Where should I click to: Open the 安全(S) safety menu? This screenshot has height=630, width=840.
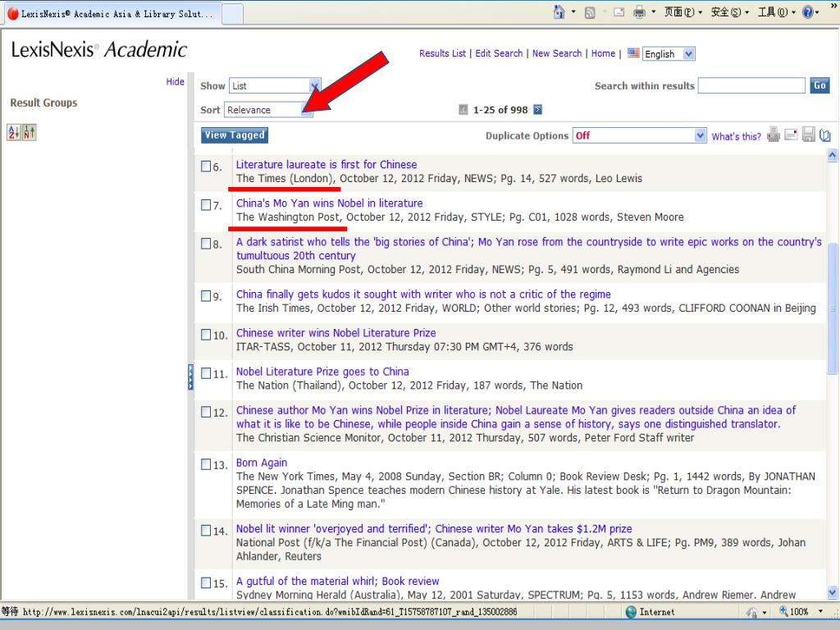pos(729,11)
